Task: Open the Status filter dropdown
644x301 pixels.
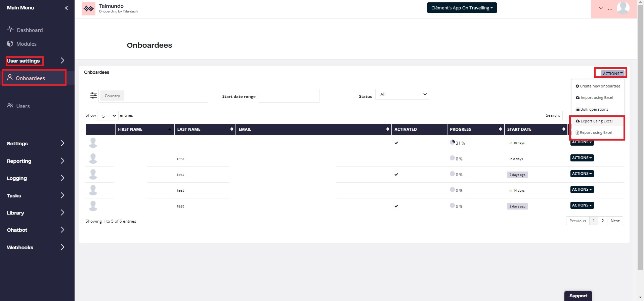Action: point(402,95)
